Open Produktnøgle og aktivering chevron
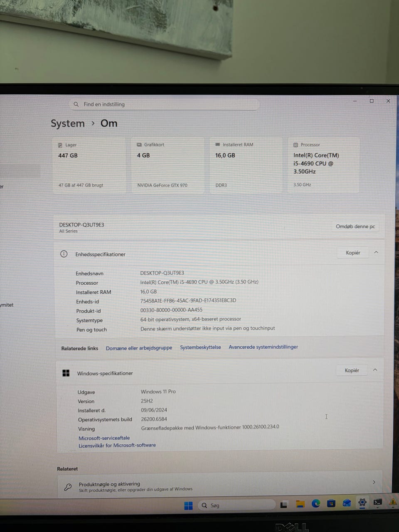The height and width of the screenshot is (532, 399). 374,482
